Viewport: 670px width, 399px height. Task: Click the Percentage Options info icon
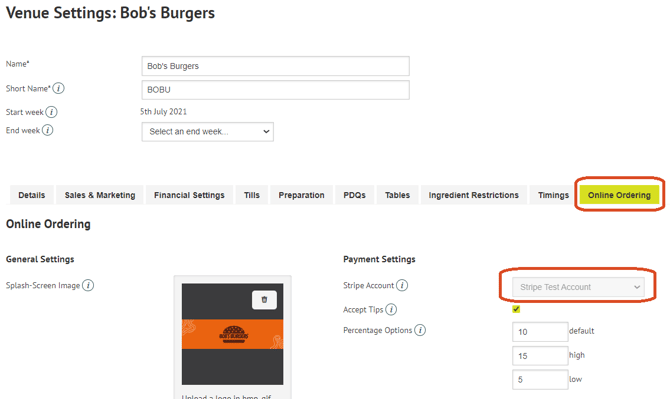[420, 330]
